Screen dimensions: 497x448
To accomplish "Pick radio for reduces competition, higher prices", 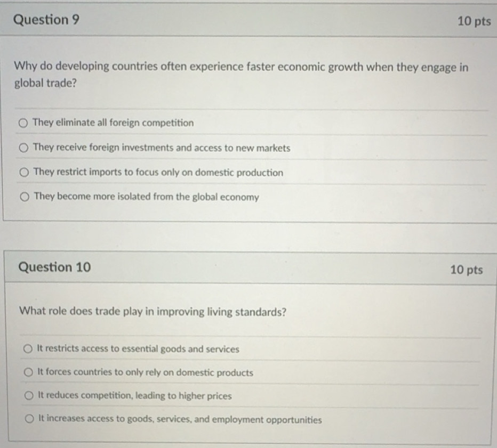I will click(29, 396).
